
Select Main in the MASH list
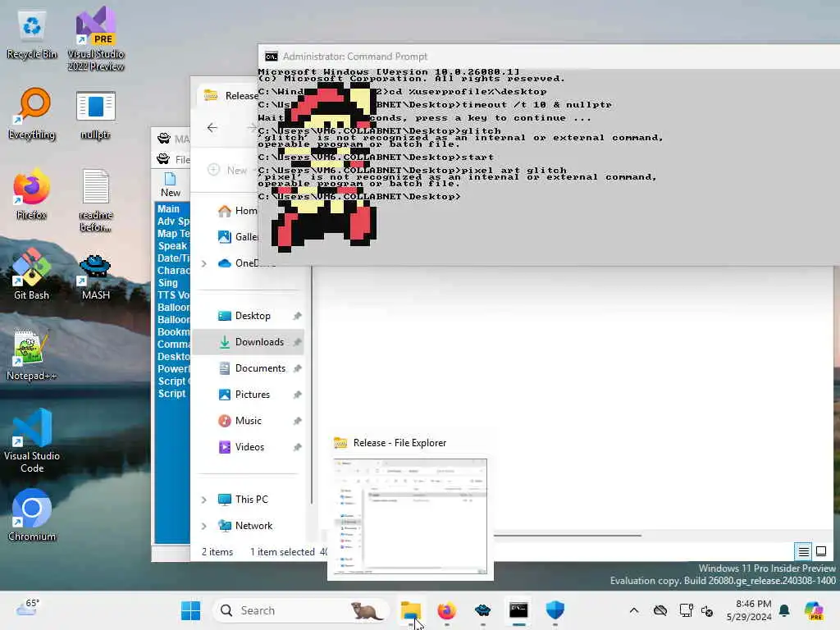168,209
